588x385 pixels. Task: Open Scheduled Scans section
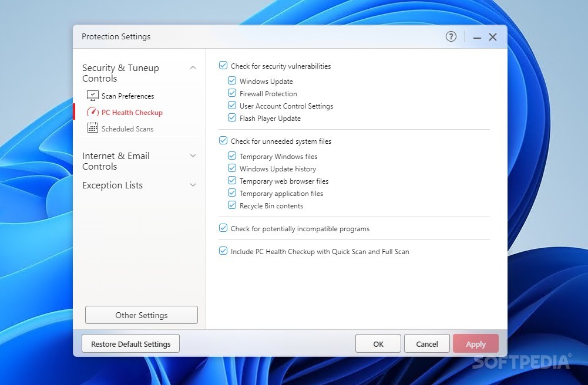[x=127, y=129]
